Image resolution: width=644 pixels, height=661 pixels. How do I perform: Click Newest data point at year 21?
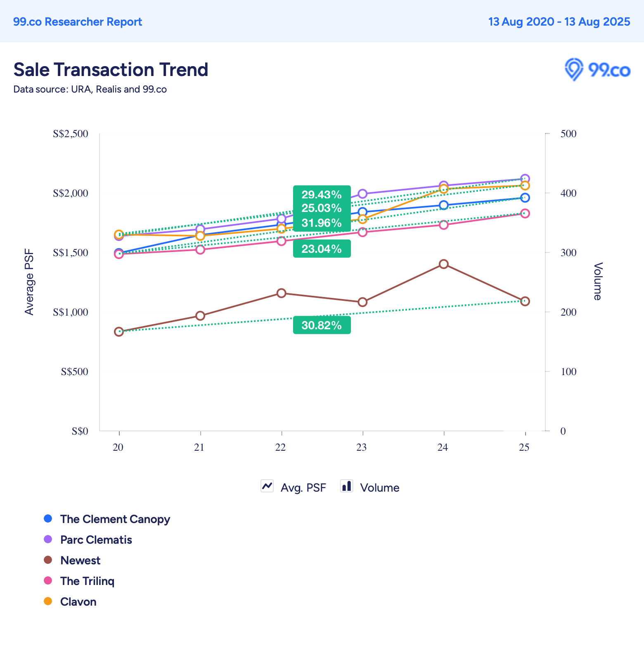pos(200,316)
